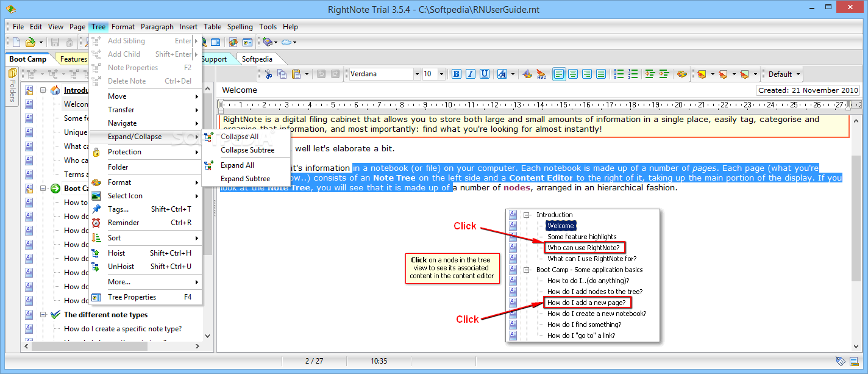Choose UnHoist from Tree menu
The image size is (868, 374).
145,266
